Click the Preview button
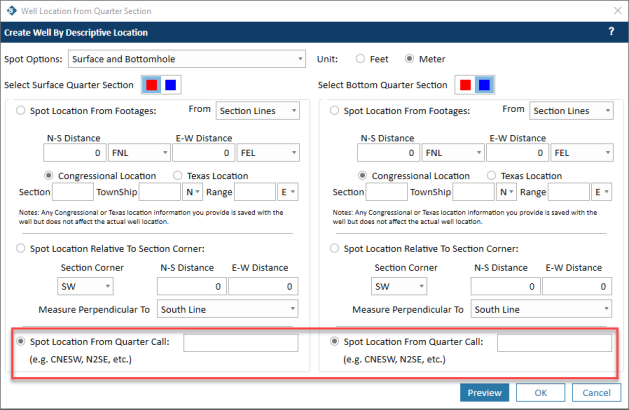 [x=484, y=393]
